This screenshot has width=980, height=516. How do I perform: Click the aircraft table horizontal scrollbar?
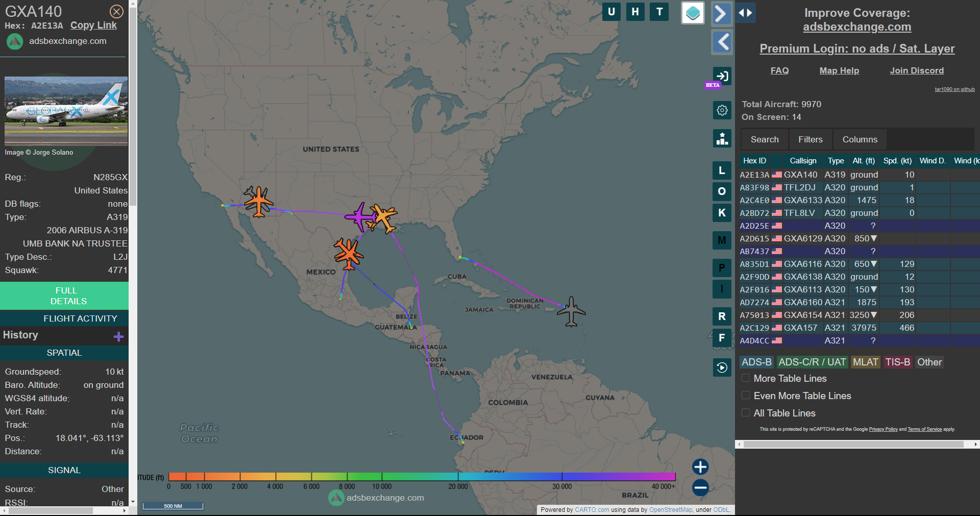(x=853, y=445)
